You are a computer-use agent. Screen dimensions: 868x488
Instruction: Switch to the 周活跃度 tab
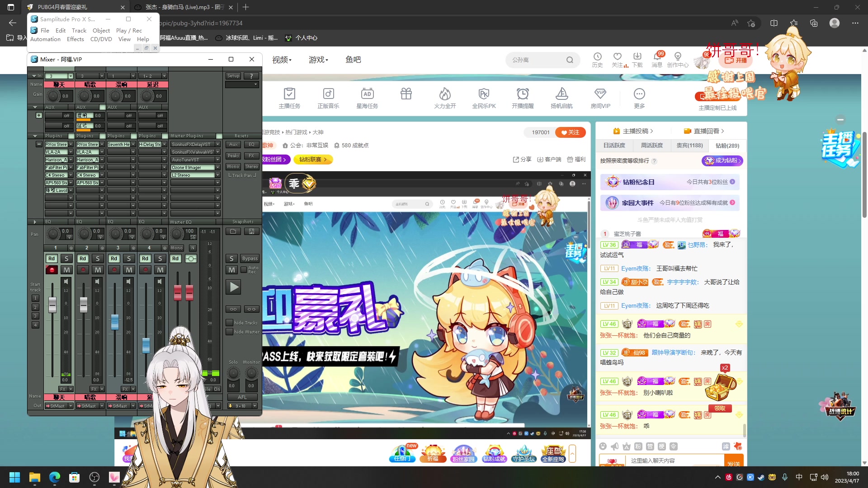651,145
